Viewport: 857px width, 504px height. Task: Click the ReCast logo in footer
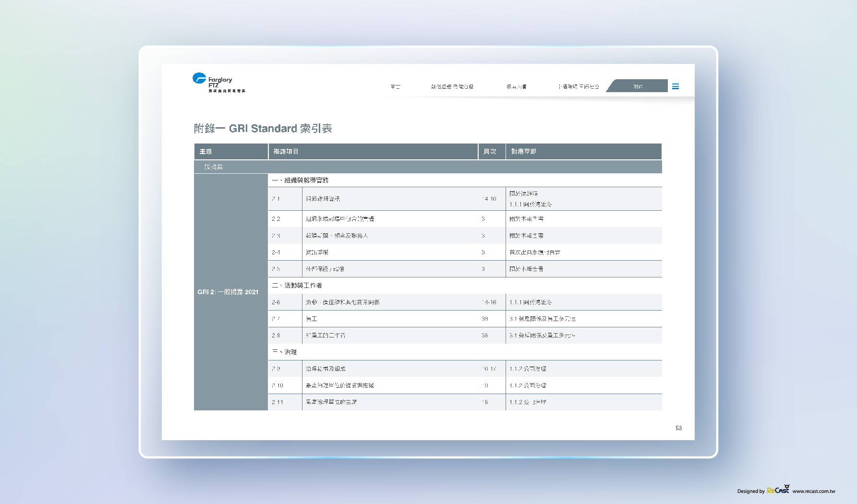click(x=778, y=490)
